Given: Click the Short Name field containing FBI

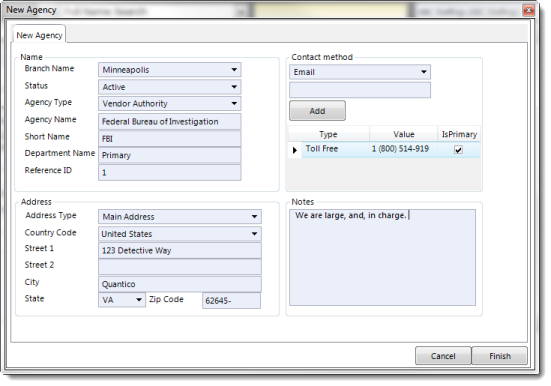Looking at the screenshot, I should [169, 139].
